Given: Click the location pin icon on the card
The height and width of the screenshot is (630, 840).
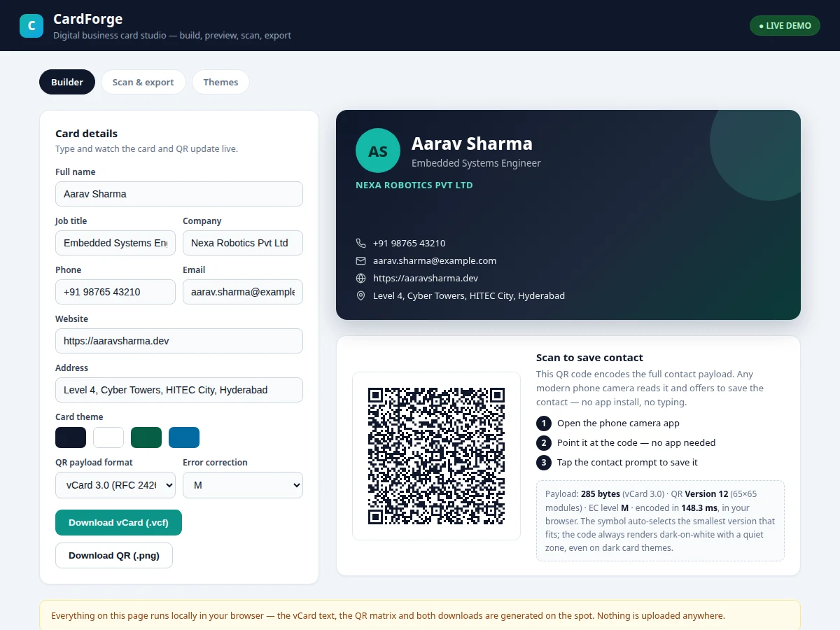Looking at the screenshot, I should [x=361, y=295].
